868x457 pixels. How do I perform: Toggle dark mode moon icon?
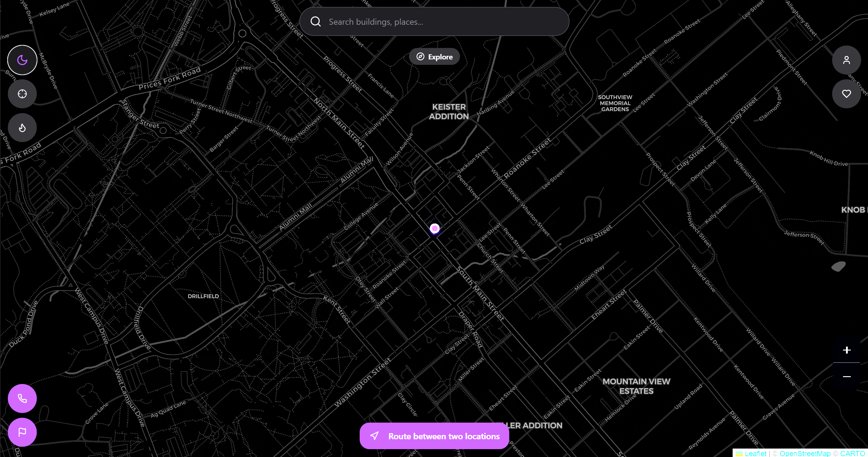click(x=22, y=60)
